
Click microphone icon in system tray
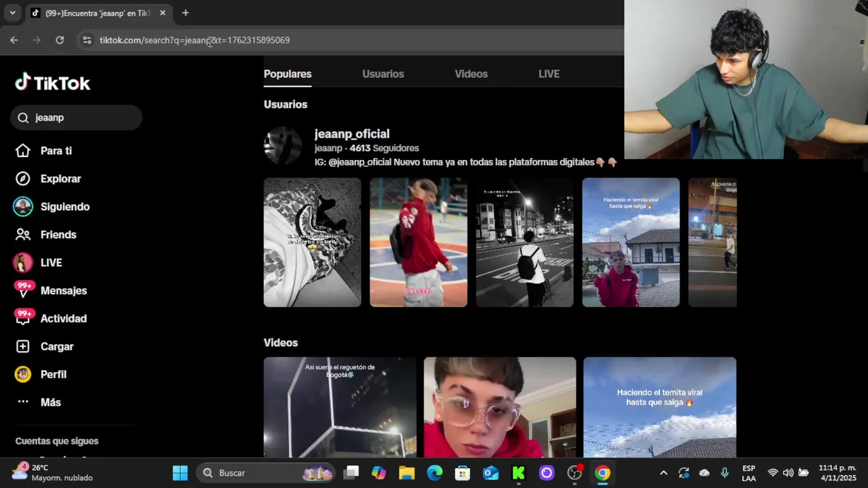(x=725, y=473)
